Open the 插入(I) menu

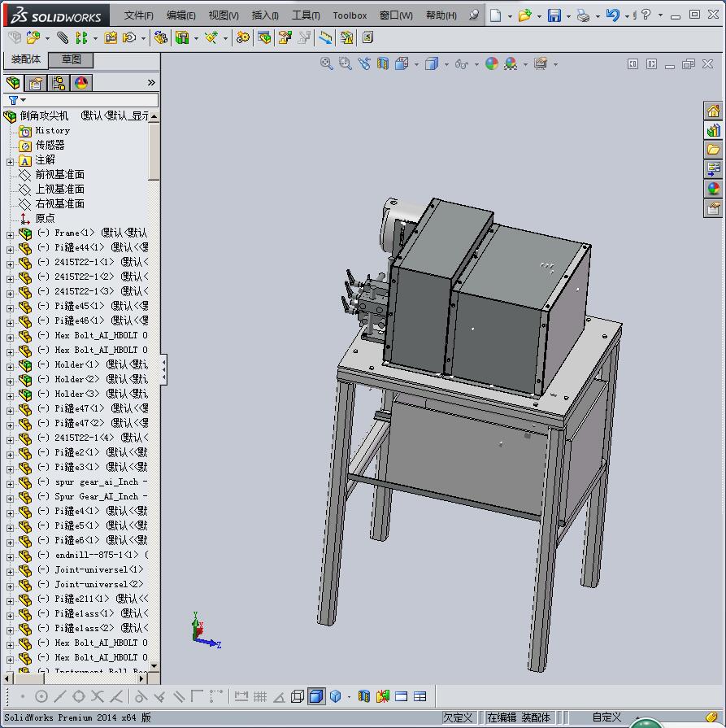click(x=265, y=15)
